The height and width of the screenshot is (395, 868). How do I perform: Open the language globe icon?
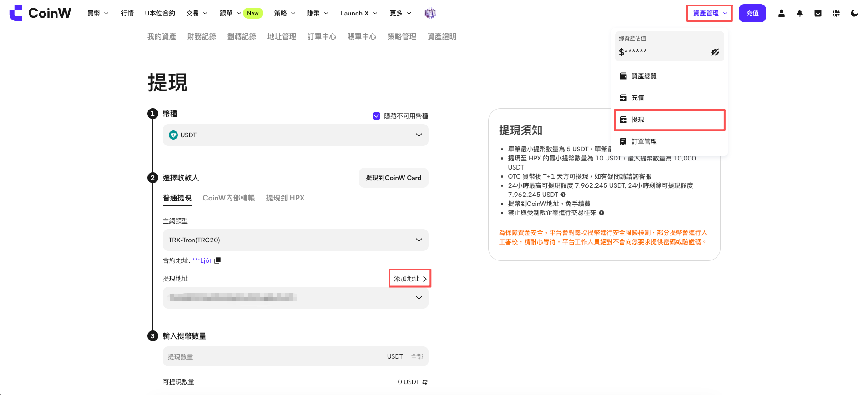tap(836, 13)
